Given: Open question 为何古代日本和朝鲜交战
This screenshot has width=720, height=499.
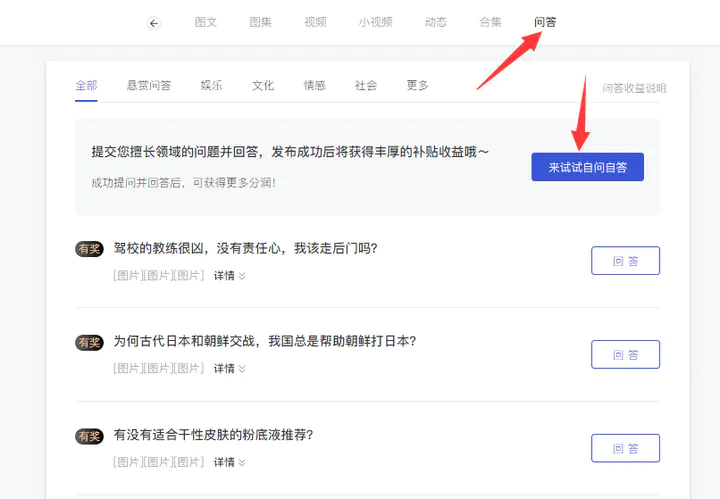Looking at the screenshot, I should pyautogui.click(x=265, y=341).
